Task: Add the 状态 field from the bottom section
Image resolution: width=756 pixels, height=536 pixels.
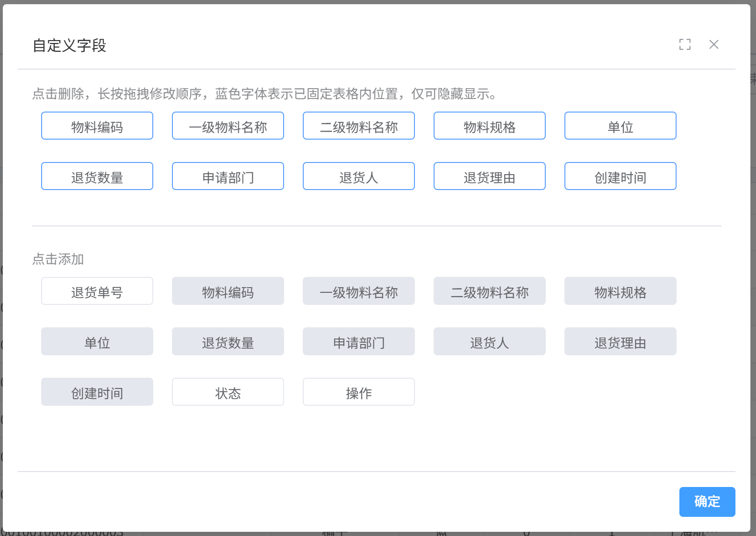Action: point(228,392)
